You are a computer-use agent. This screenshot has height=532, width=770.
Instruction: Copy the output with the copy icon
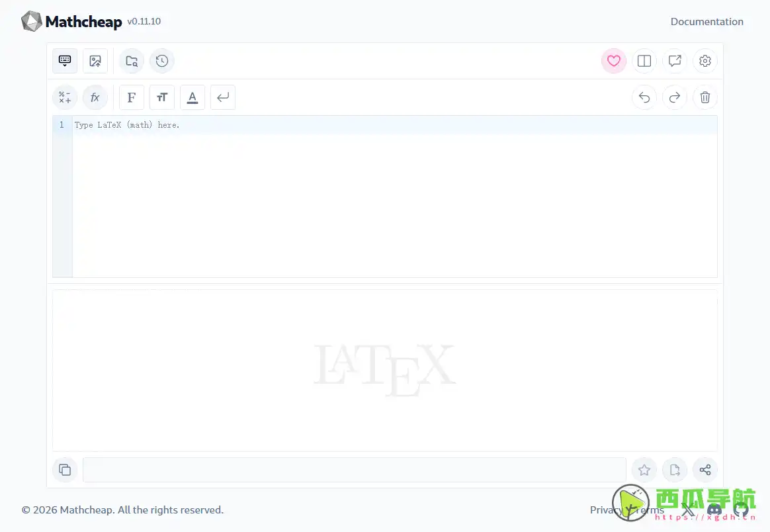pos(65,470)
